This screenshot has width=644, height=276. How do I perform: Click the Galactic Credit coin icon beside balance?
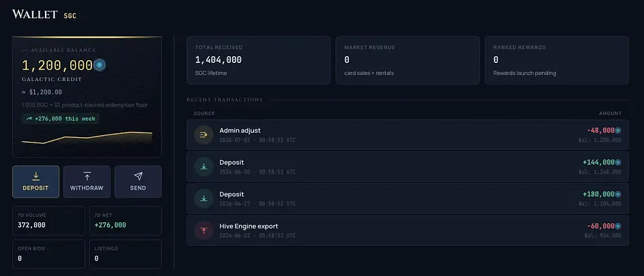click(x=99, y=65)
